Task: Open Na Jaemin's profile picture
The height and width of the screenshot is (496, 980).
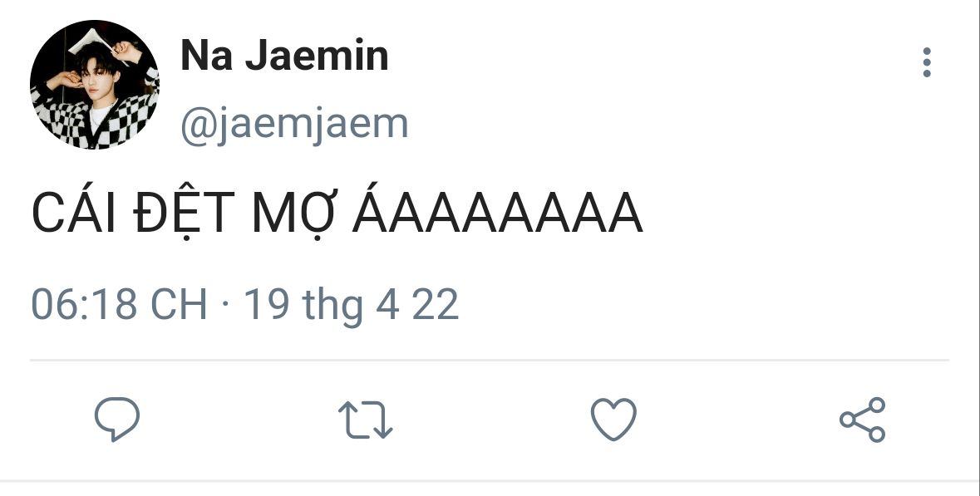Action: click(x=95, y=85)
